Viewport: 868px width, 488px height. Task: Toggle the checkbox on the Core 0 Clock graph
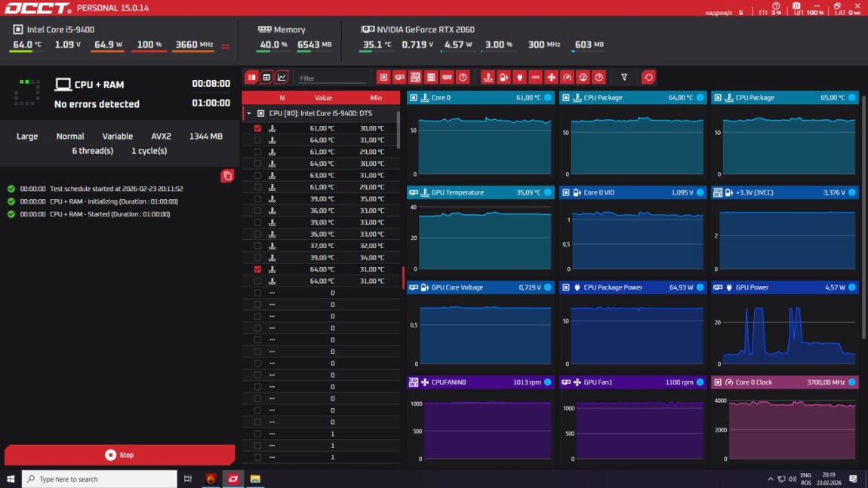tap(718, 382)
